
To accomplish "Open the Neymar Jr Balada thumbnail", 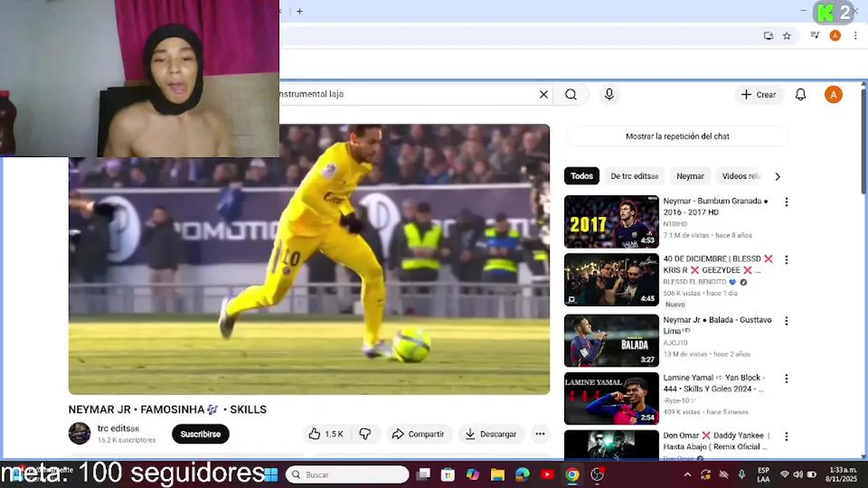I will (612, 340).
